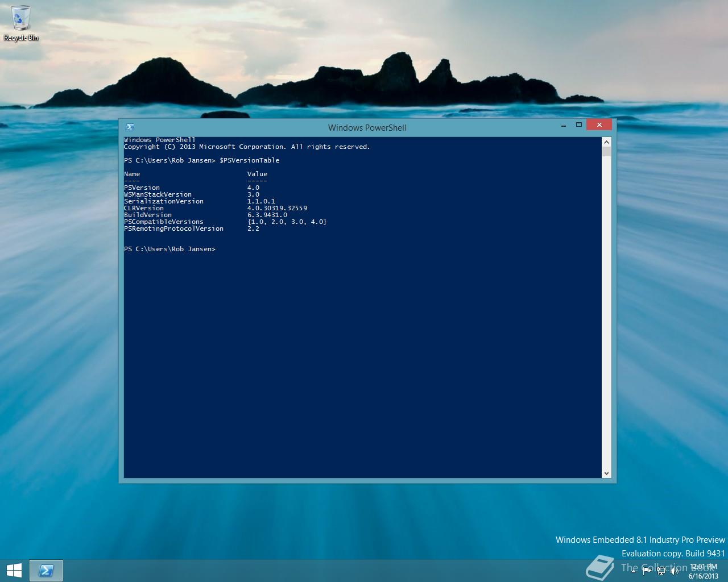
Task: Click the 'PSCompatibleVersions' row name
Action: pos(164,222)
